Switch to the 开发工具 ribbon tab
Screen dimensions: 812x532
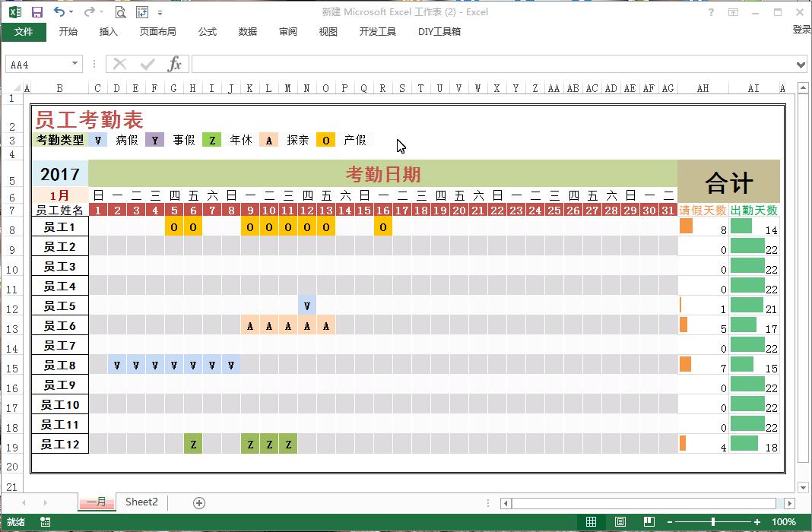377,31
